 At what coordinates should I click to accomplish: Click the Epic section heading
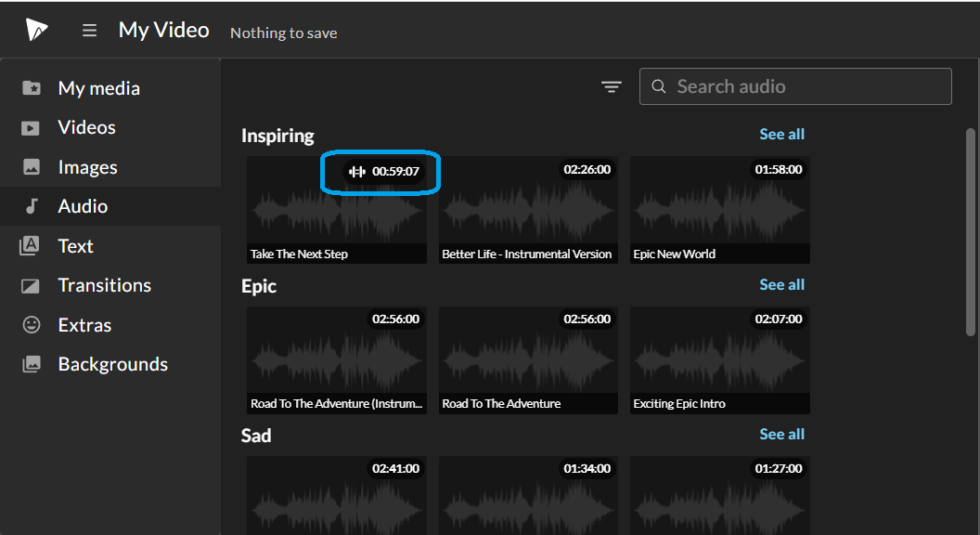pyautogui.click(x=259, y=286)
